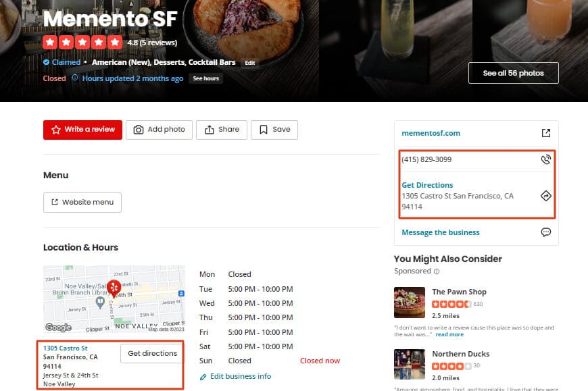The height and width of the screenshot is (391, 588).
Task: Click the See hours button
Action: [206, 78]
